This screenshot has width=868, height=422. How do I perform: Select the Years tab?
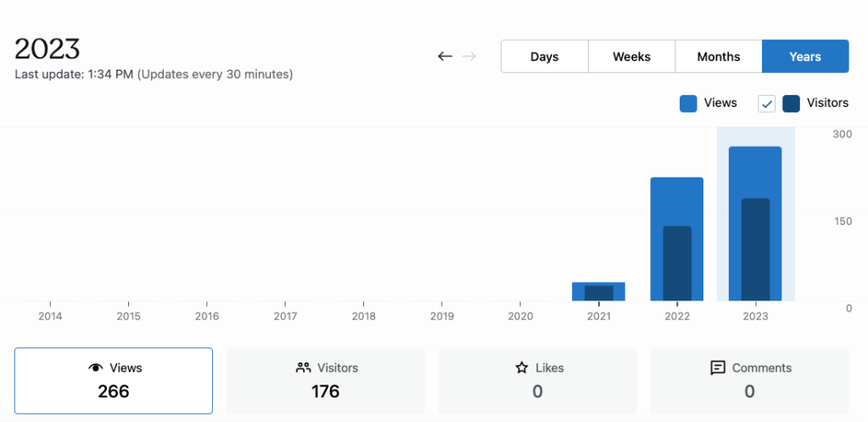click(805, 57)
